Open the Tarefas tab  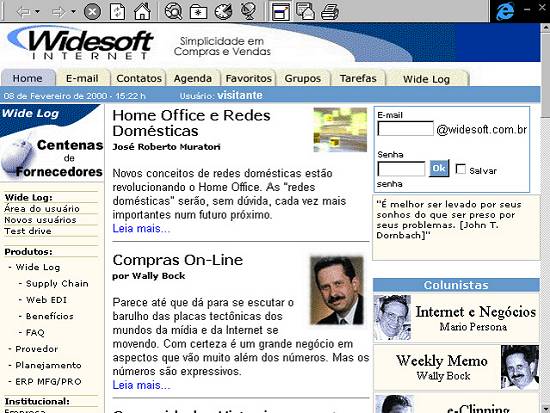tap(358, 78)
